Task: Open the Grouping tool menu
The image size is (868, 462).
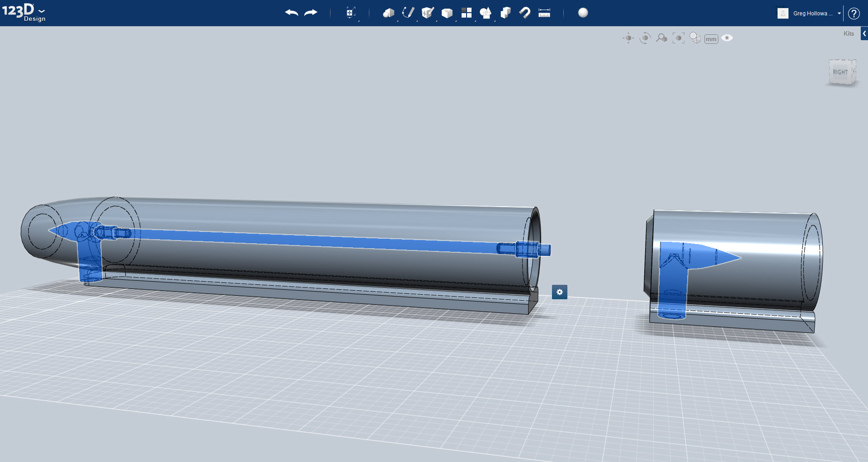Action: pyautogui.click(x=486, y=13)
